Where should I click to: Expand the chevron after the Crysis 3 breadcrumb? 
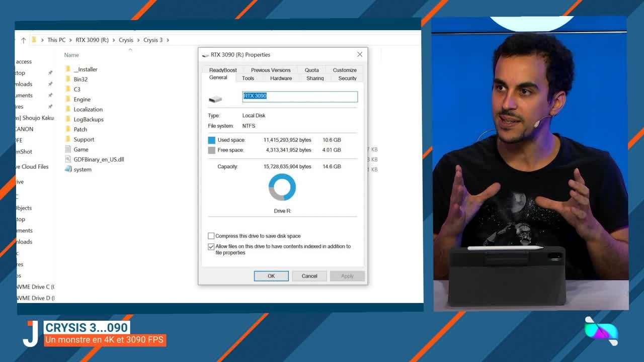coord(168,40)
